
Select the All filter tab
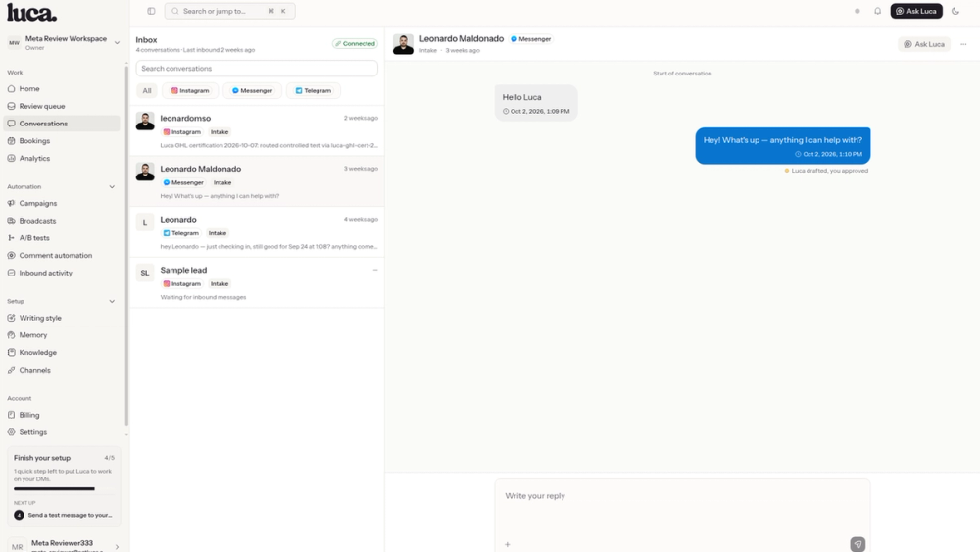(x=147, y=90)
